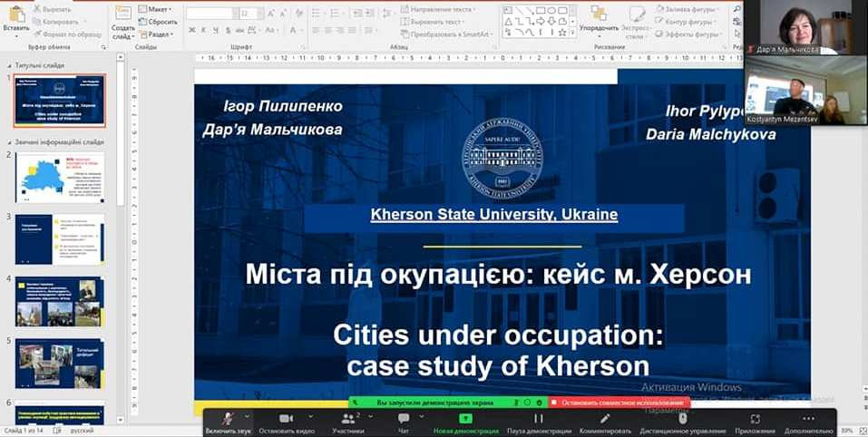868x437 pixels.
Task: Open Контур фигуры shape outline
Action: point(686,22)
